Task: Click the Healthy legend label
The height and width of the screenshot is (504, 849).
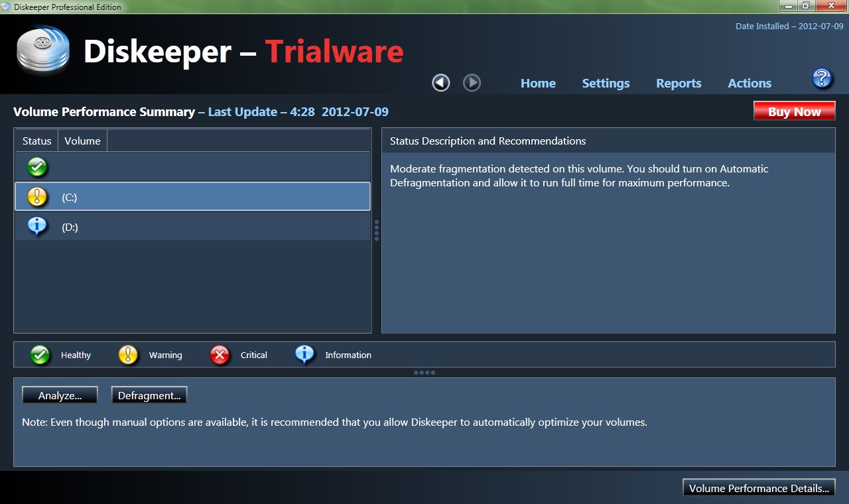Action: [76, 355]
